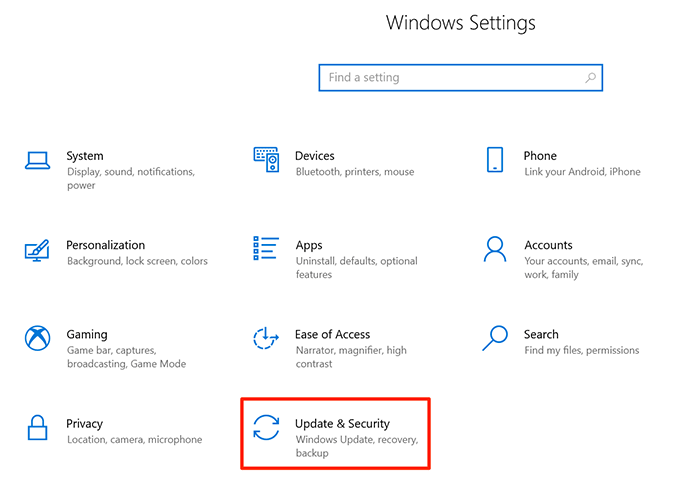Click the Update & Security arrows icon

(x=266, y=427)
